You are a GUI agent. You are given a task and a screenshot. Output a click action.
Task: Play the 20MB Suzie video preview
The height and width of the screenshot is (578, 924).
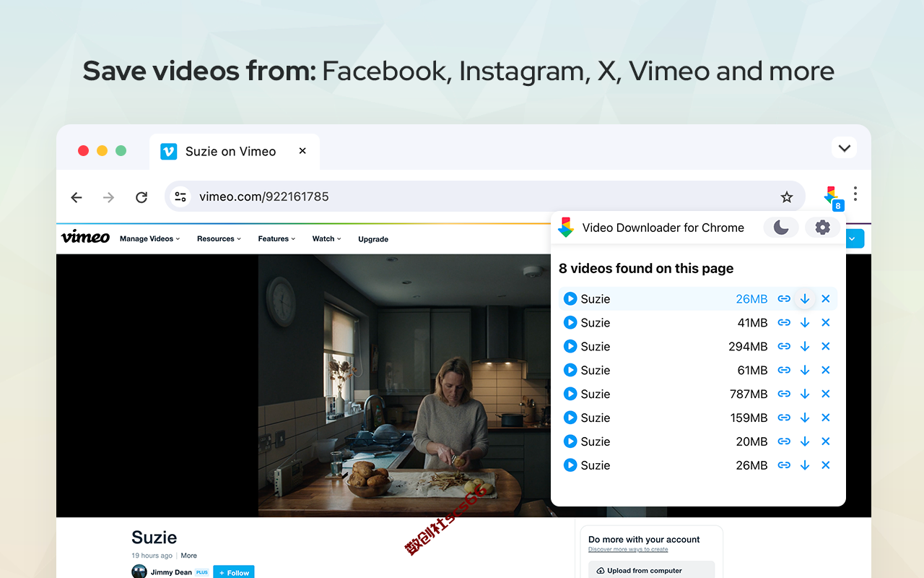(x=570, y=442)
